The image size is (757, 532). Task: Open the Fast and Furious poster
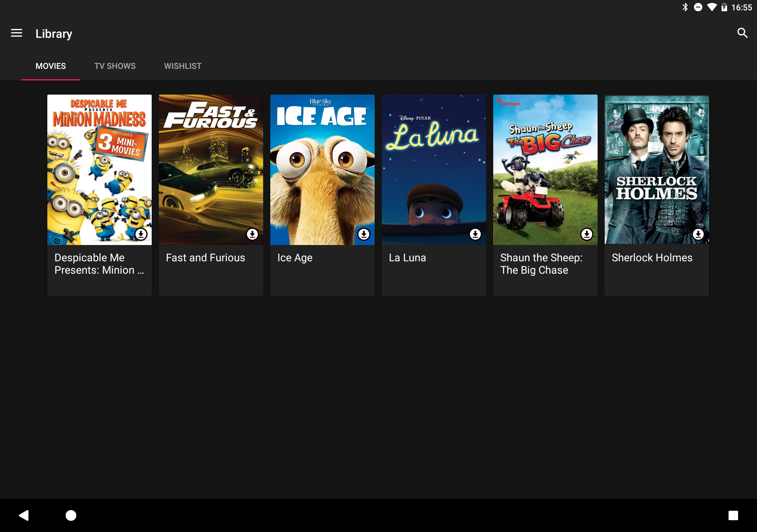[211, 170]
